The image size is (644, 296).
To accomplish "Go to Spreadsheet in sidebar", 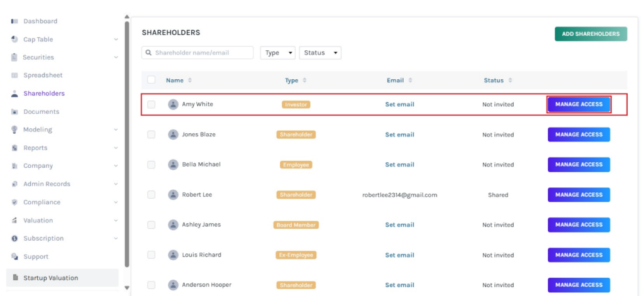I will pyautogui.click(x=43, y=75).
